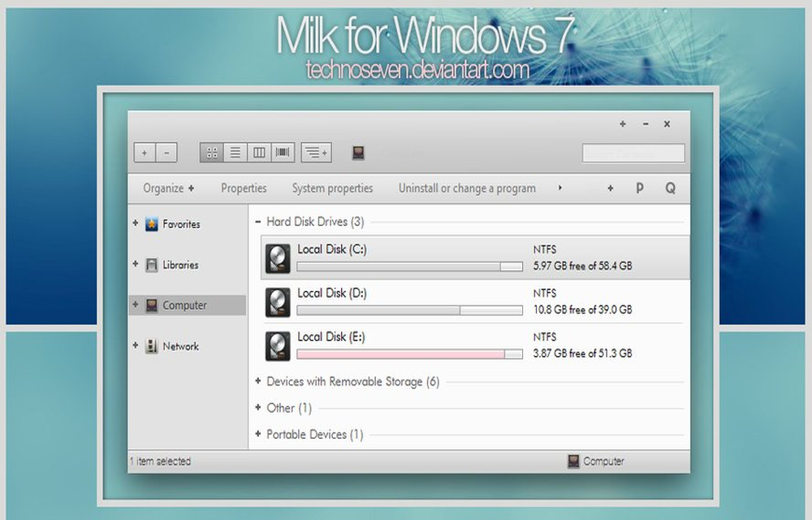Click Local Disk (E:) drive icon

[x=278, y=346]
